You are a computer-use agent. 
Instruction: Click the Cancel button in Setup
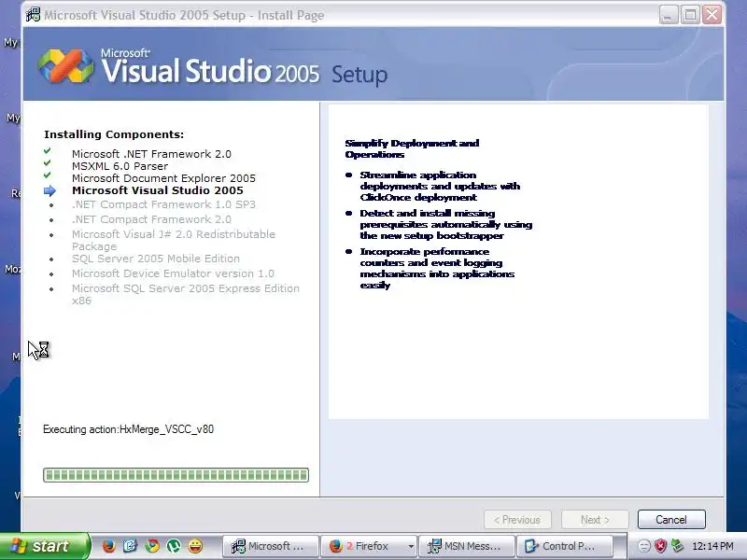(x=671, y=519)
